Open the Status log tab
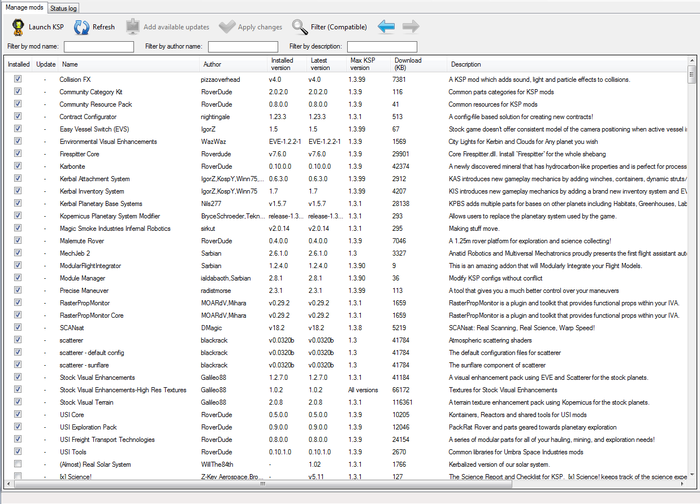 pos(63,8)
